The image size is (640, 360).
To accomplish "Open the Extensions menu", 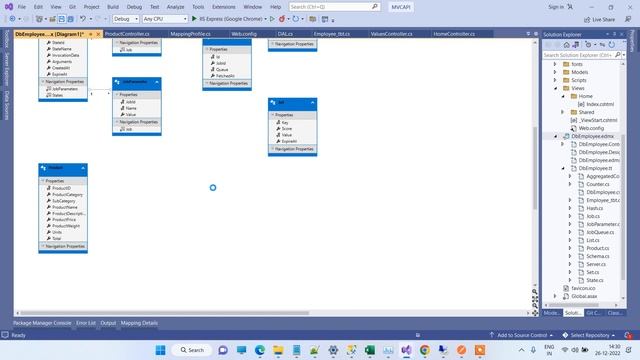I will [224, 7].
